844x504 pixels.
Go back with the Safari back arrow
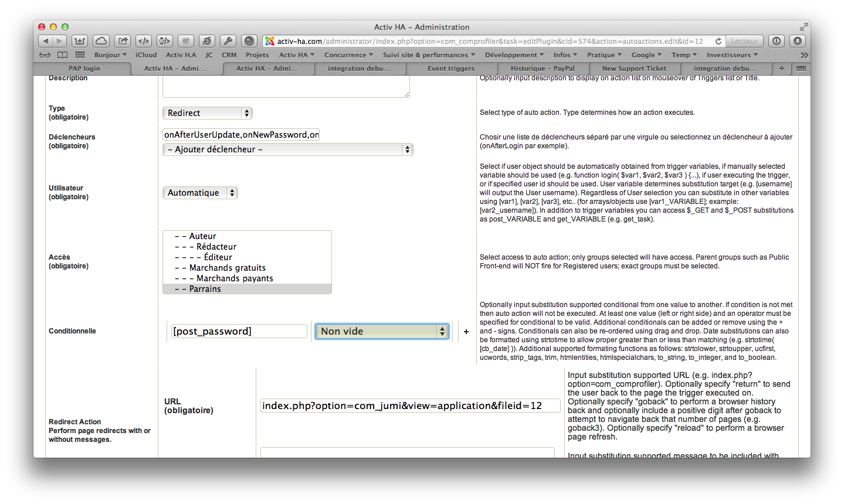click(x=46, y=41)
